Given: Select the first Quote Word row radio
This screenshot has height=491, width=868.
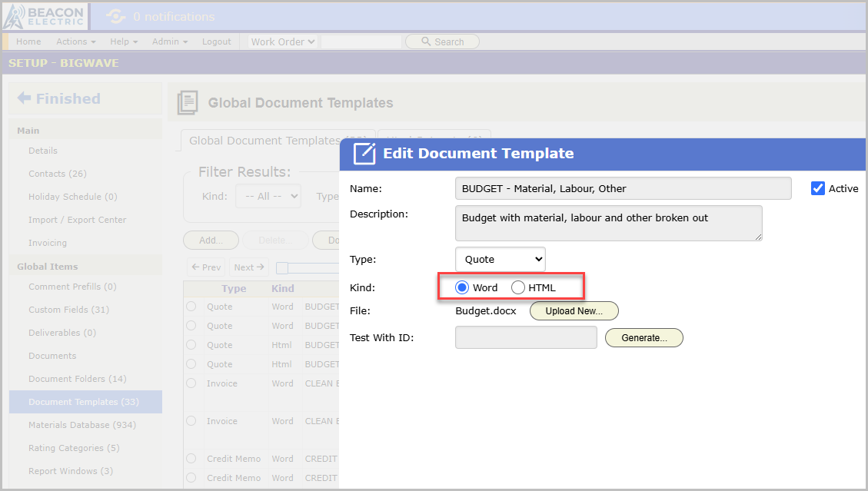Looking at the screenshot, I should [191, 306].
